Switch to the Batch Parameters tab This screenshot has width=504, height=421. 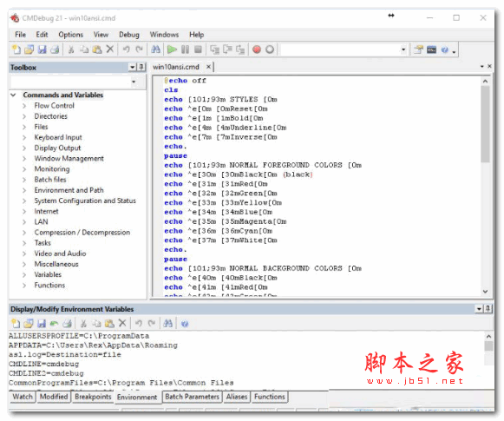point(192,397)
